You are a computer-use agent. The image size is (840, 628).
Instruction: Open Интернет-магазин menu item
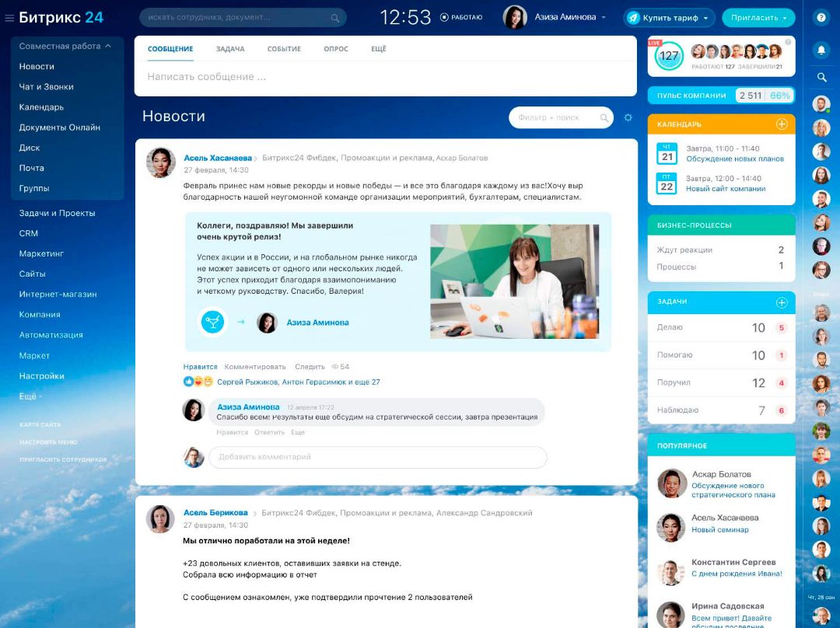point(58,295)
